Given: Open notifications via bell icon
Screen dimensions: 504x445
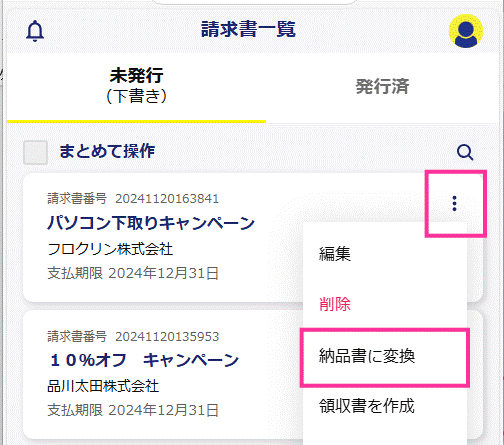Looking at the screenshot, I should click(35, 31).
